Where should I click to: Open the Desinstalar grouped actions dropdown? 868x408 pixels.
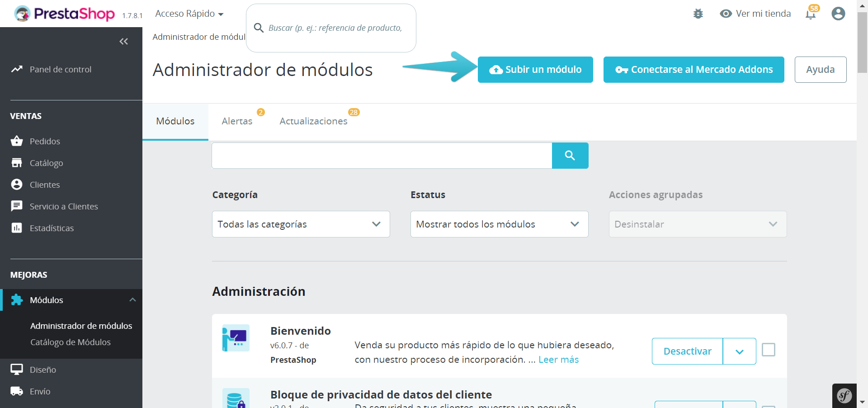pyautogui.click(x=698, y=224)
